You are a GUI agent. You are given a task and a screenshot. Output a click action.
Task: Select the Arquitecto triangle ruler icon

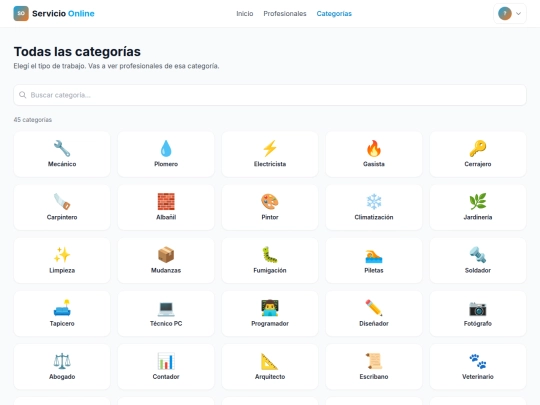tap(270, 361)
